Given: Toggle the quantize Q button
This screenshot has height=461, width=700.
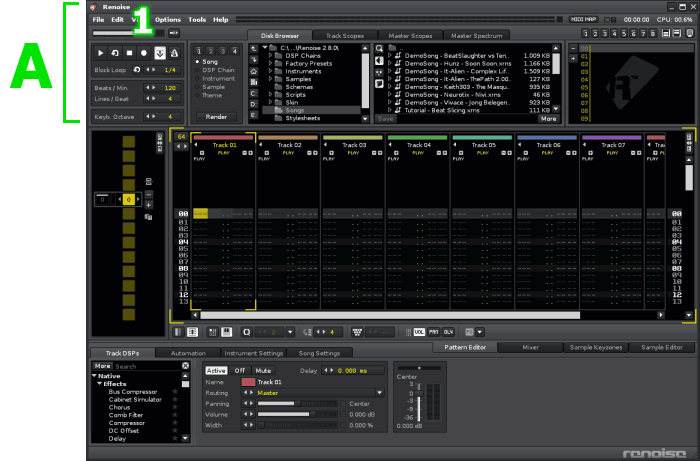Looking at the screenshot, I should pos(246,332).
